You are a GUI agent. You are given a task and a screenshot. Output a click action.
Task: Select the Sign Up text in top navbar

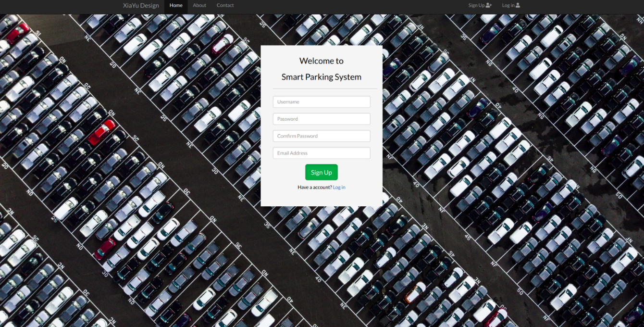(476, 5)
